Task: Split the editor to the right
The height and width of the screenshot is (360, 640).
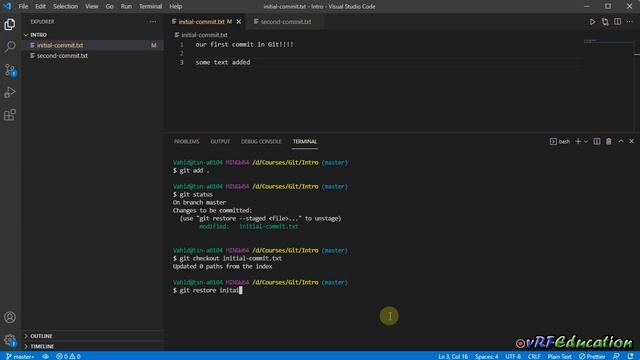Action: click(618, 22)
